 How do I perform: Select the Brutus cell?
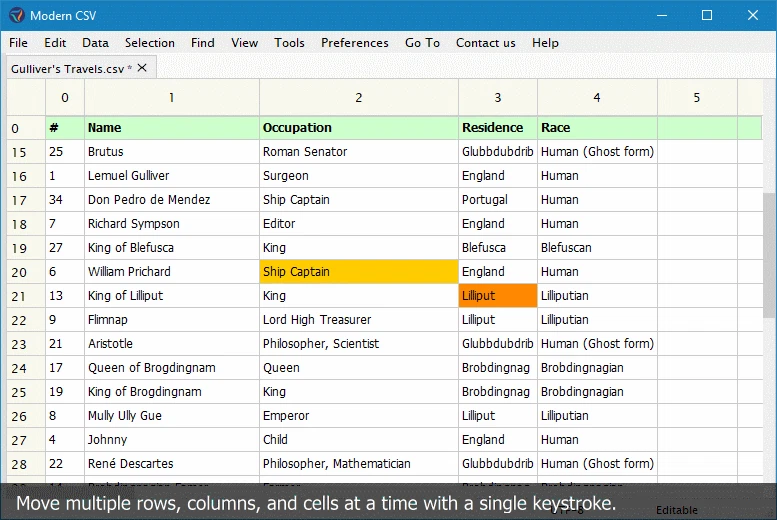click(171, 152)
